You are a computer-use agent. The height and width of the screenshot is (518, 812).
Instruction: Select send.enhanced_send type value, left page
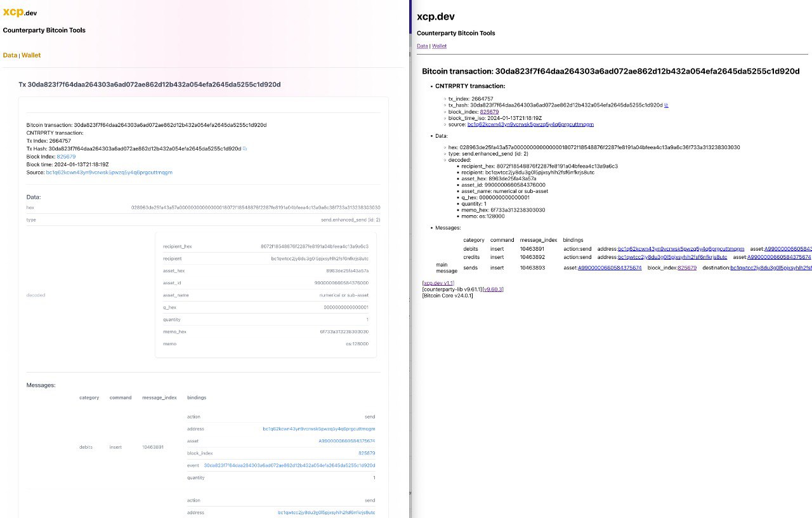pos(351,220)
